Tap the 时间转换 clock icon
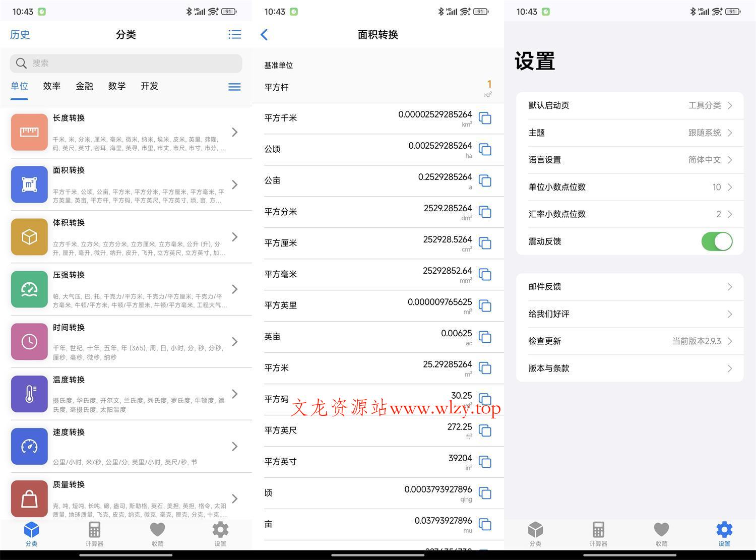 (x=29, y=342)
